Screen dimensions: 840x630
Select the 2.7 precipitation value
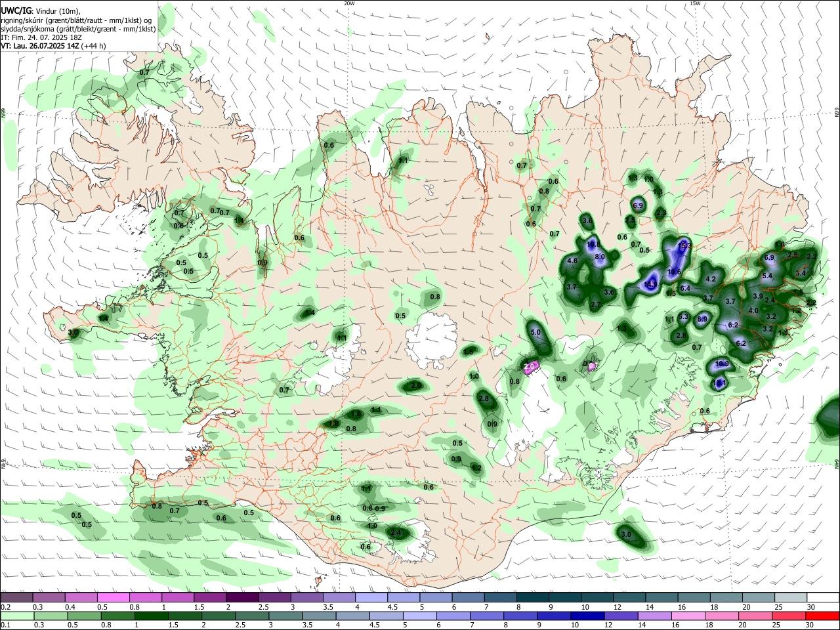(596, 304)
